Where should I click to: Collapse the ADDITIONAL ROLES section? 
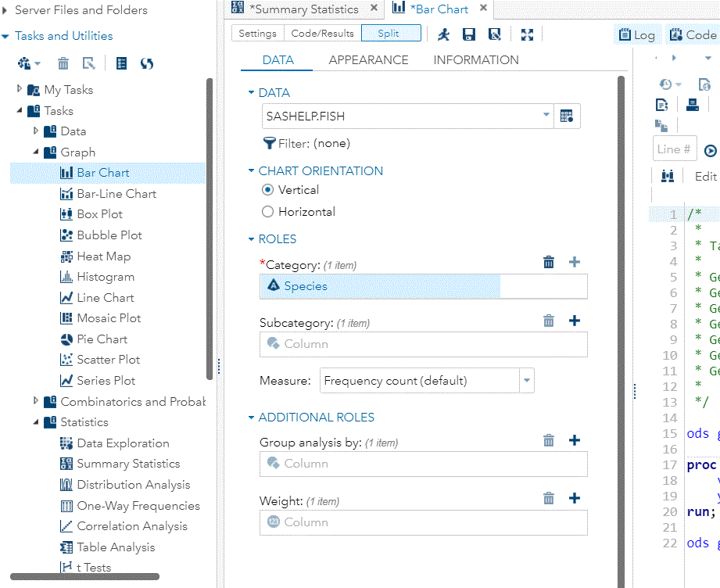tap(251, 417)
